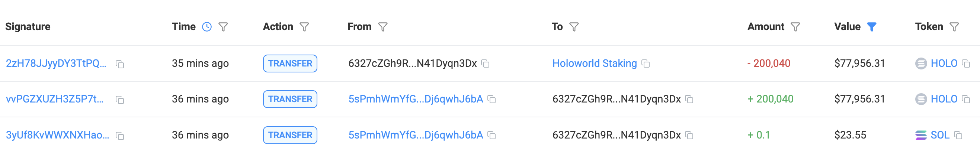980x153 pixels.
Task: Copy the Holoworld Staking address
Action: (646, 64)
